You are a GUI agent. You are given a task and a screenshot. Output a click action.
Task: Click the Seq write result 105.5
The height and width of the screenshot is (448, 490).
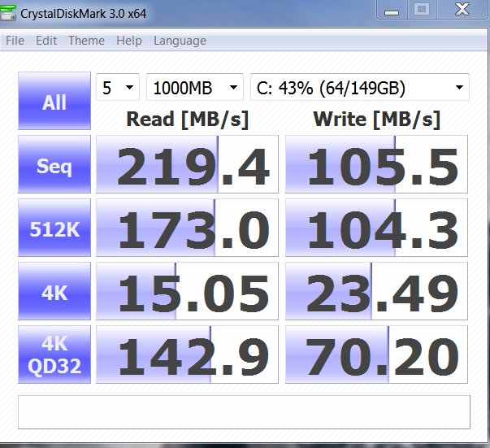(376, 164)
